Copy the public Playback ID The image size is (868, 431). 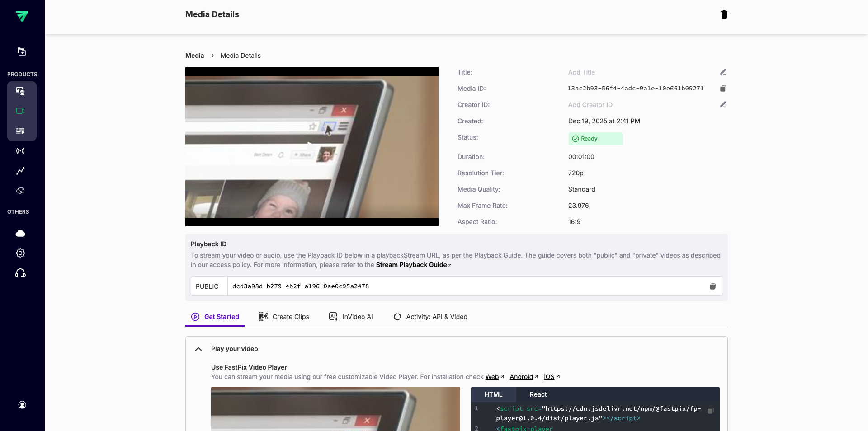tap(713, 286)
